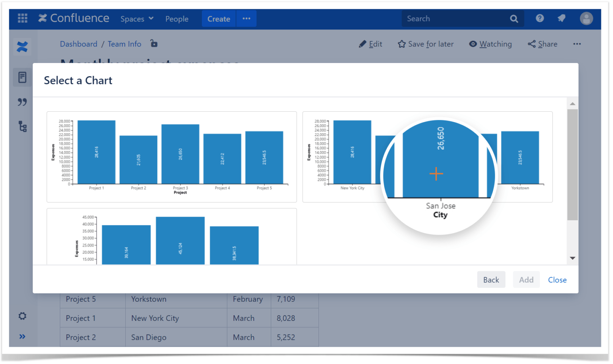Open the app switcher grid icon

(22, 18)
